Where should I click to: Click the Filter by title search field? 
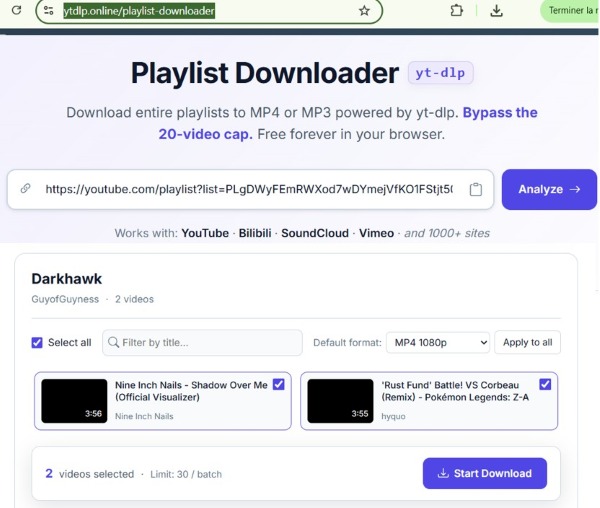coord(202,342)
